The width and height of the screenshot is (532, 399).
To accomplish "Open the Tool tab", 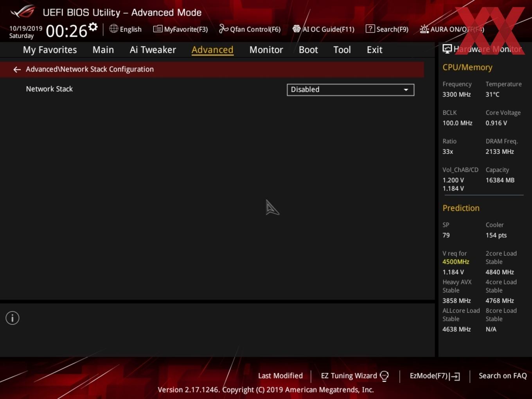I will (x=342, y=50).
